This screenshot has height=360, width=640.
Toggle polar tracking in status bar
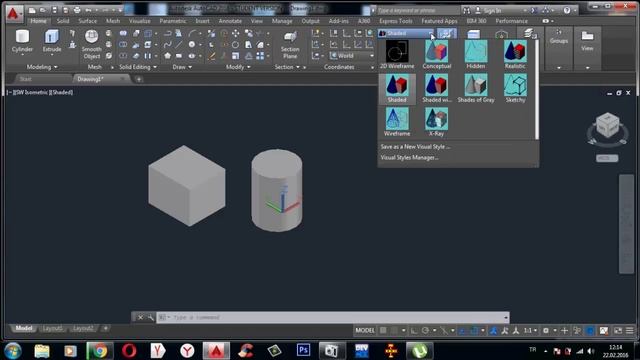[425, 331]
